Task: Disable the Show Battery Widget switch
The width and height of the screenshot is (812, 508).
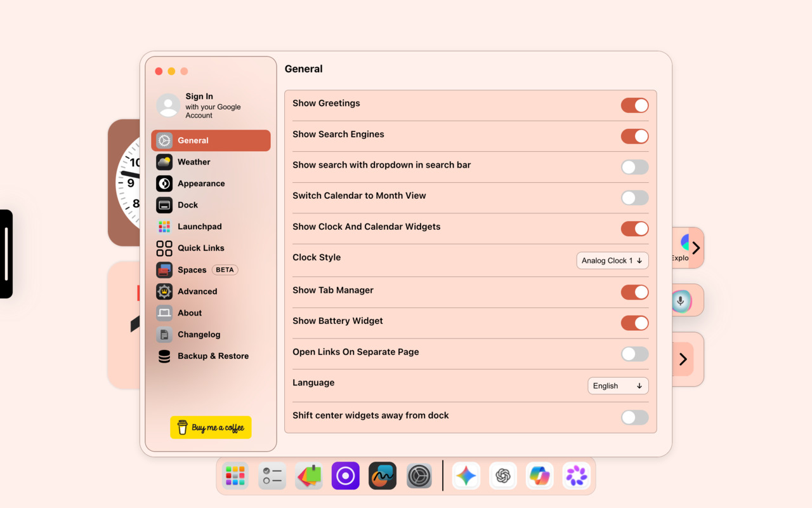Action: (x=634, y=323)
